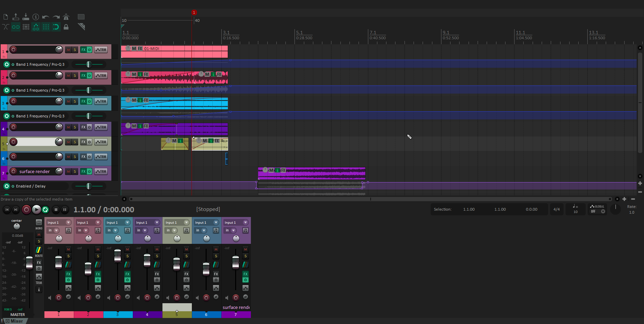Arm track 3 for recording
The image size is (644, 324).
(13, 101)
